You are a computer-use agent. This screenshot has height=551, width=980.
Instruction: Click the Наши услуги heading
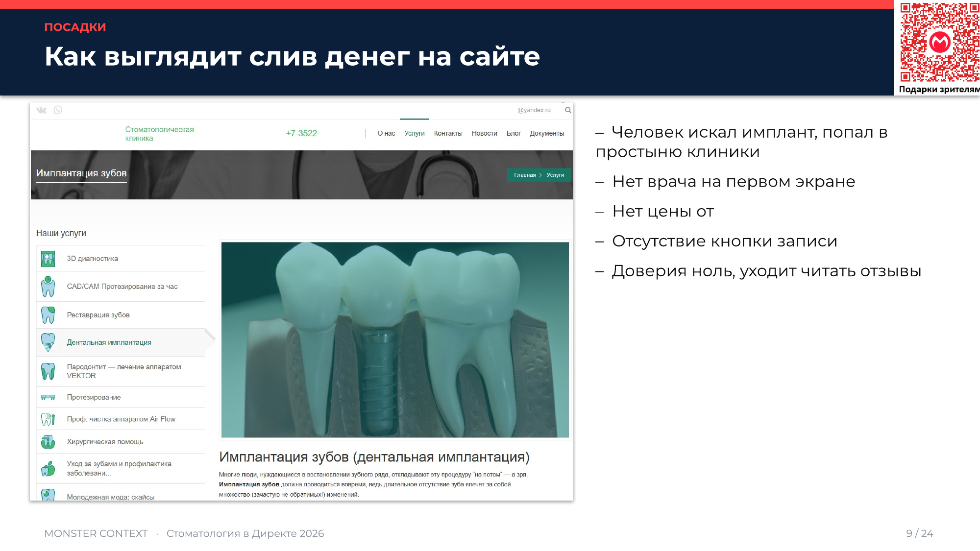click(x=61, y=233)
